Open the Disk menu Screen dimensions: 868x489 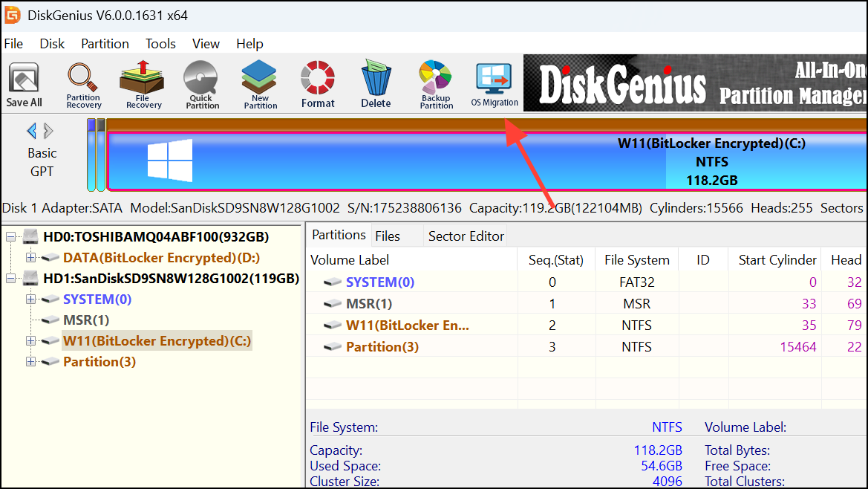click(52, 44)
